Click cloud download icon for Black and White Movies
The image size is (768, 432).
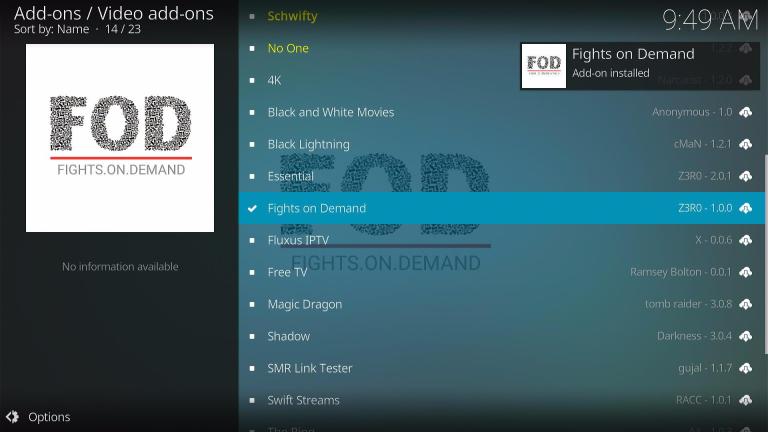(x=745, y=112)
